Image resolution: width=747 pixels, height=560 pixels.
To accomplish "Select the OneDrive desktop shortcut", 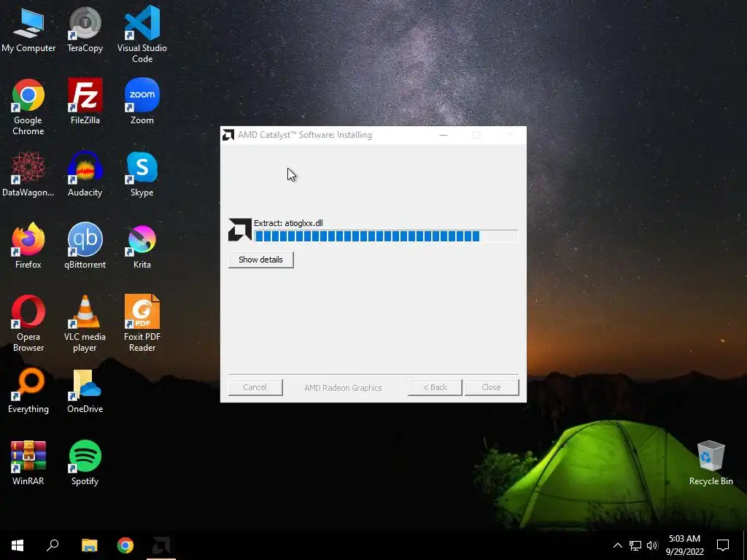I will click(85, 391).
